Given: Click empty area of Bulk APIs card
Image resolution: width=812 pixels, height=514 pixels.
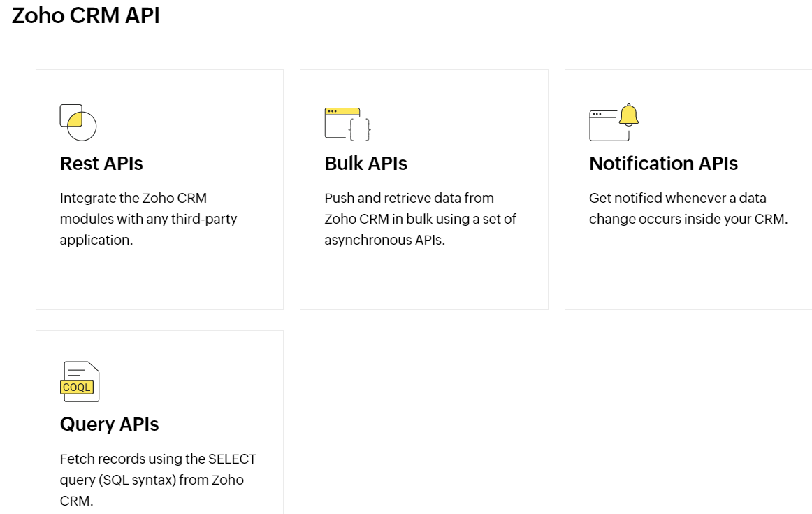Looking at the screenshot, I should point(423,280).
